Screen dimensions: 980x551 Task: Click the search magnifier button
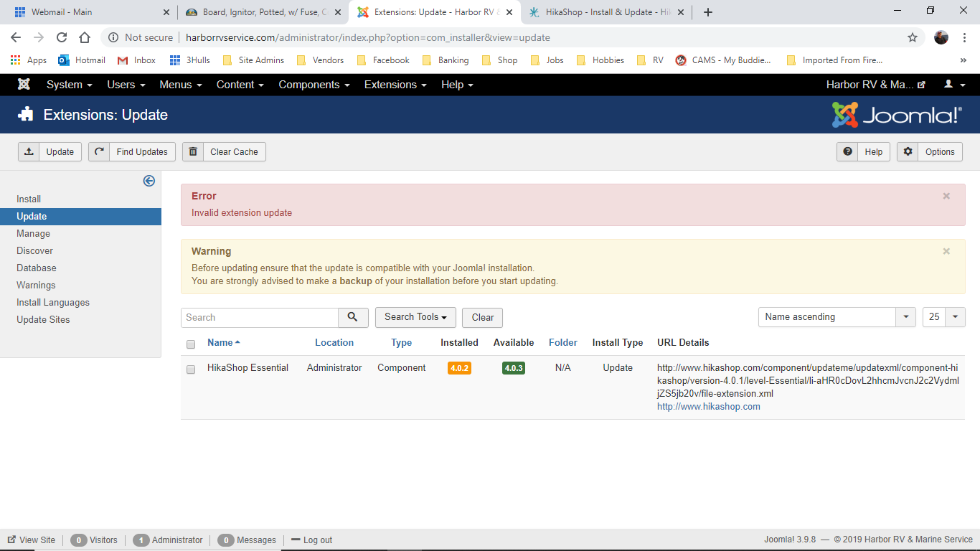pos(353,317)
